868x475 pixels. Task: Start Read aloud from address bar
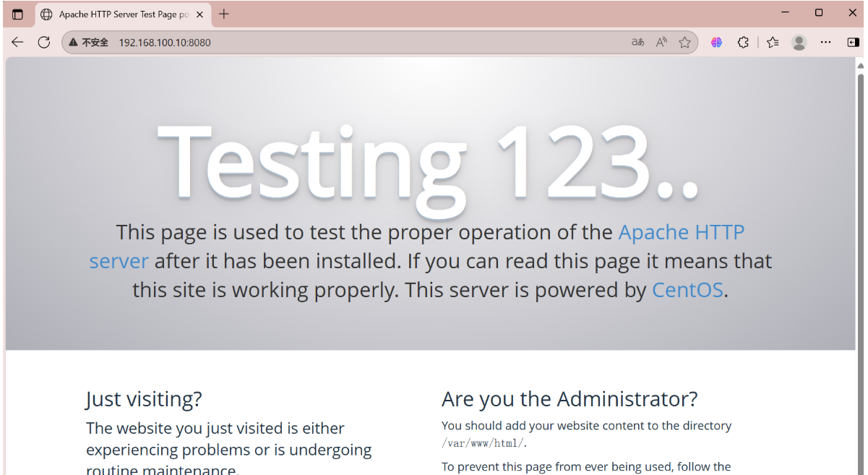(661, 43)
